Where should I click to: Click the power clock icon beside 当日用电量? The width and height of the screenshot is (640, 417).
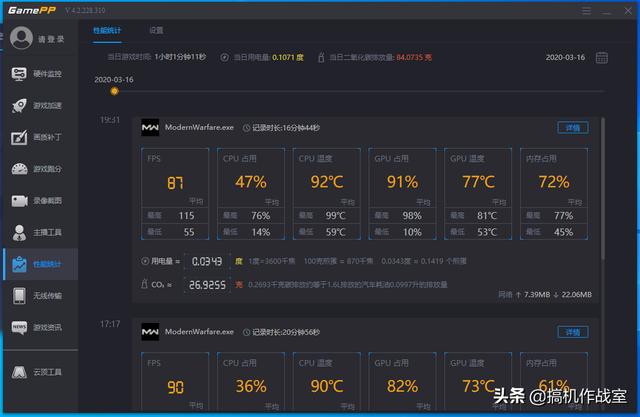click(224, 58)
